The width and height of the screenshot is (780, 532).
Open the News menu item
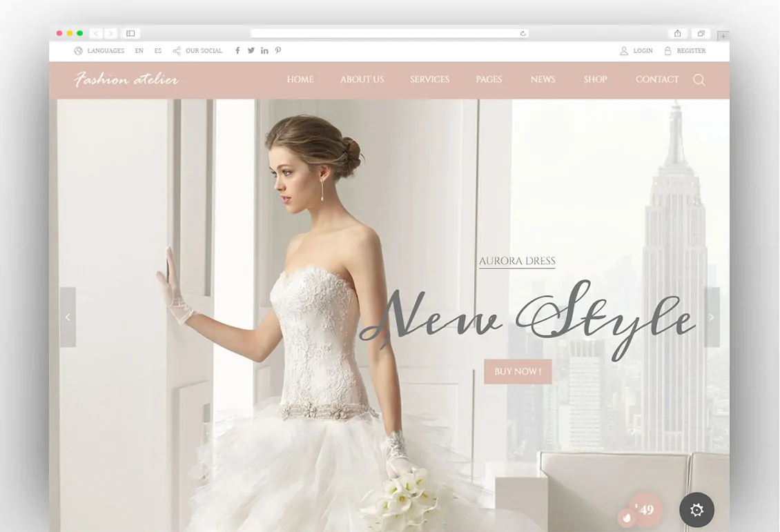pyautogui.click(x=543, y=79)
